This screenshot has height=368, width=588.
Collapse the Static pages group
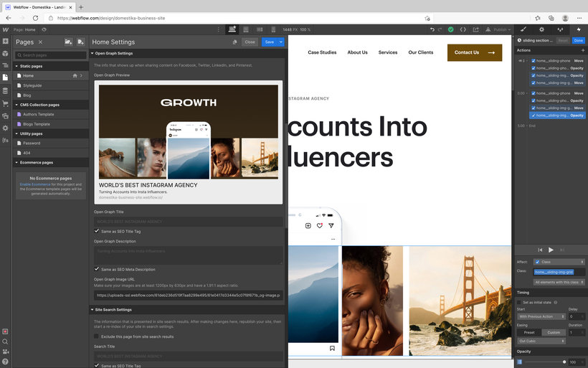[16, 66]
